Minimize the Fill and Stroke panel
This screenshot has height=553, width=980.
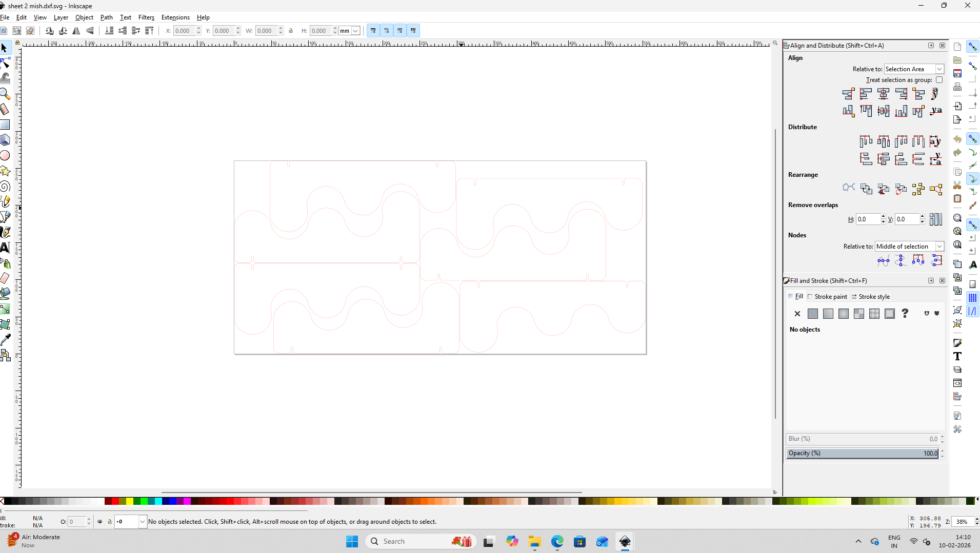(x=931, y=281)
